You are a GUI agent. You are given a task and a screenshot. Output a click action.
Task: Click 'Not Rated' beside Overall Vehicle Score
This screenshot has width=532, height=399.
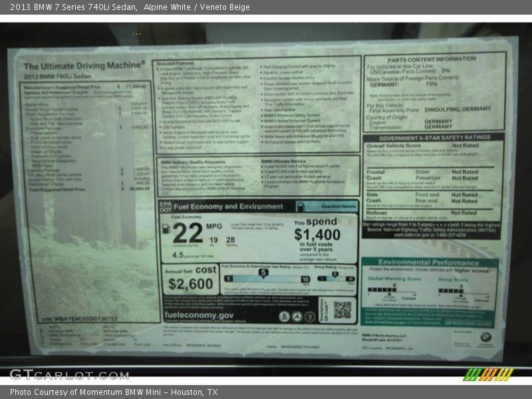click(x=465, y=146)
